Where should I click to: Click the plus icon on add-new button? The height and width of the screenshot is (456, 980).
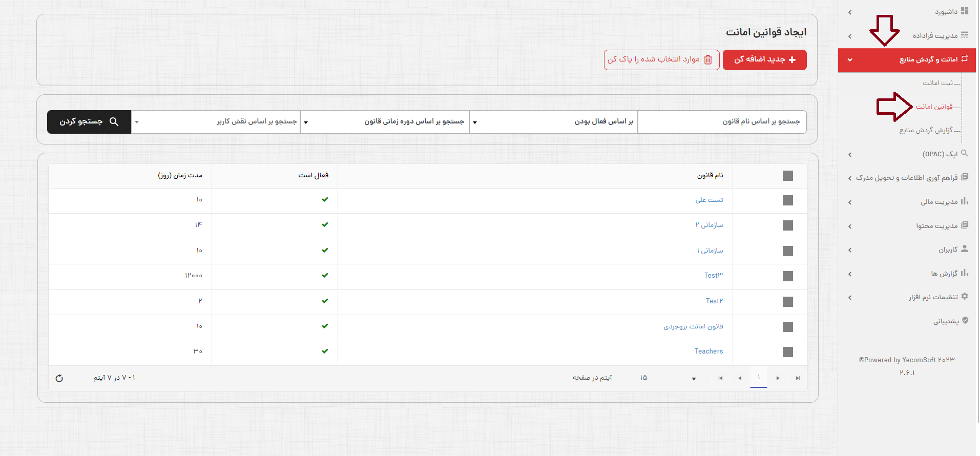(x=792, y=60)
